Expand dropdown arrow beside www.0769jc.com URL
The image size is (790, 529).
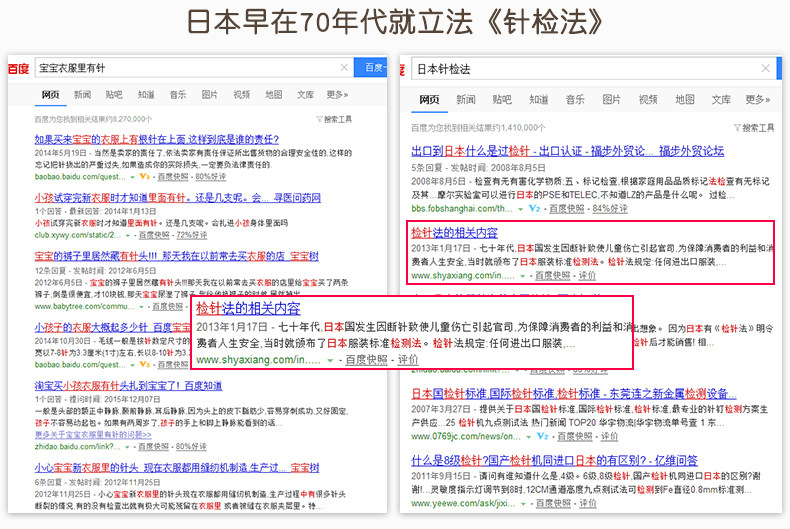point(529,437)
